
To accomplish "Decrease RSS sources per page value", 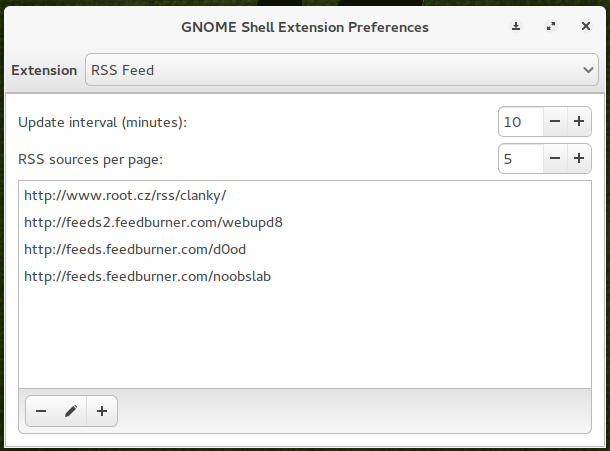I will coord(555,158).
